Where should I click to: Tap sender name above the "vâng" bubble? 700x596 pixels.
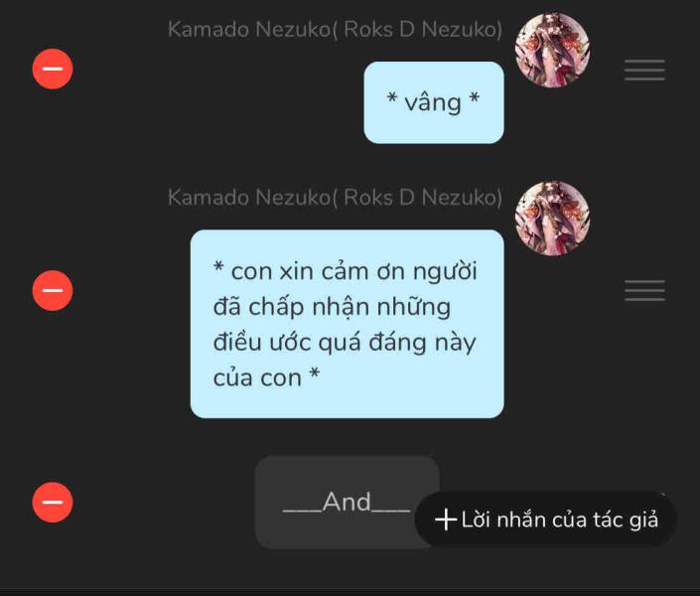click(x=335, y=30)
